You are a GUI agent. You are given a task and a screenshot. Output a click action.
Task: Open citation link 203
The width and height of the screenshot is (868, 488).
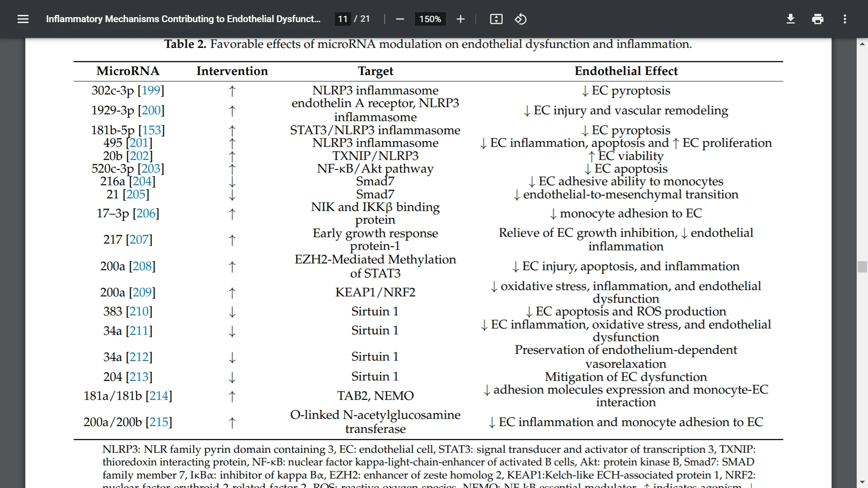pyautogui.click(x=151, y=169)
